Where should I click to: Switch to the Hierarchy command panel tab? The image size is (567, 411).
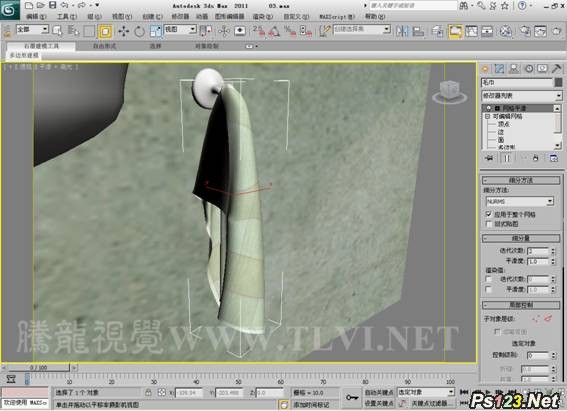514,69
